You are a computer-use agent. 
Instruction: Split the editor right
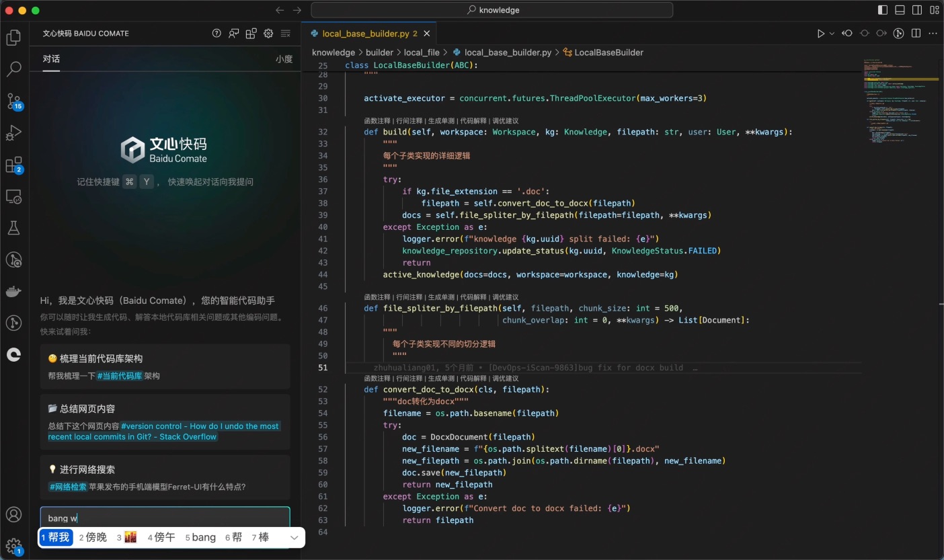[x=916, y=33]
